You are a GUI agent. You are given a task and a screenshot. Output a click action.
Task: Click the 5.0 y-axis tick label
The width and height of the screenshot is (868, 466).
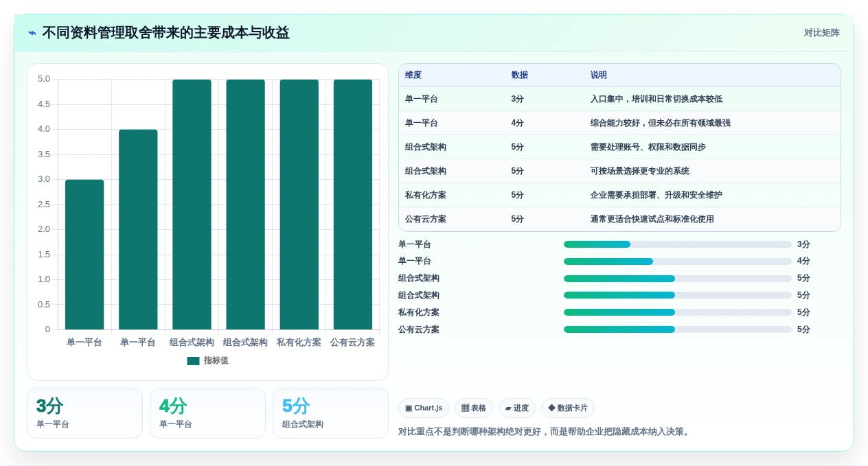point(44,79)
